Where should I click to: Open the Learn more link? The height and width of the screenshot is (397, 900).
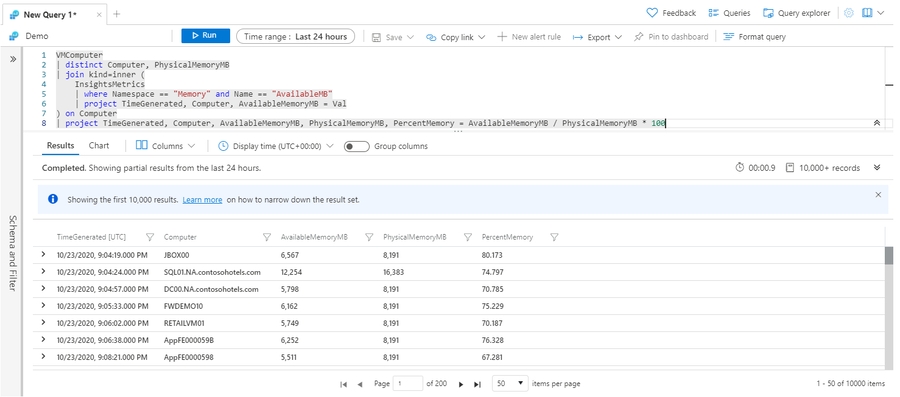202,200
